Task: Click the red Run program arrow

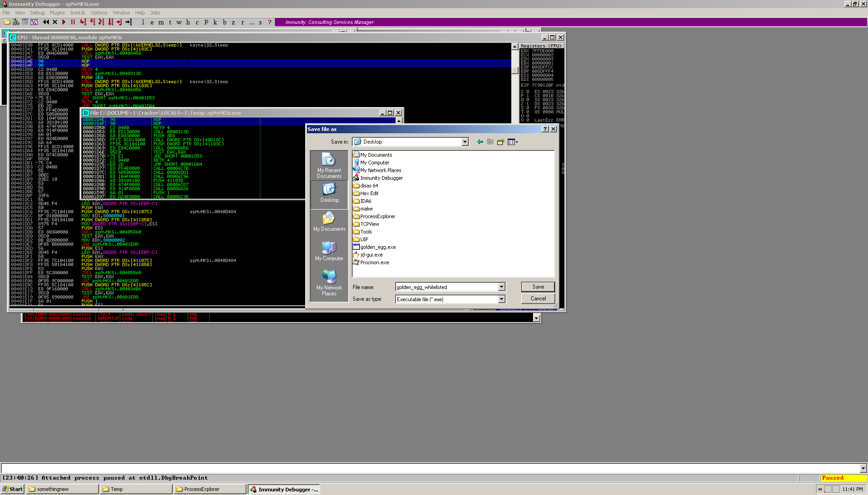Action: [x=64, y=22]
